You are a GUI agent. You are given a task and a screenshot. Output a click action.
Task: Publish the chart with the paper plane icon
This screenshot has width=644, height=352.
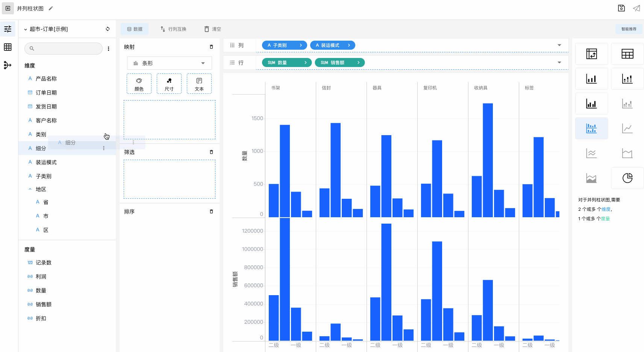636,8
